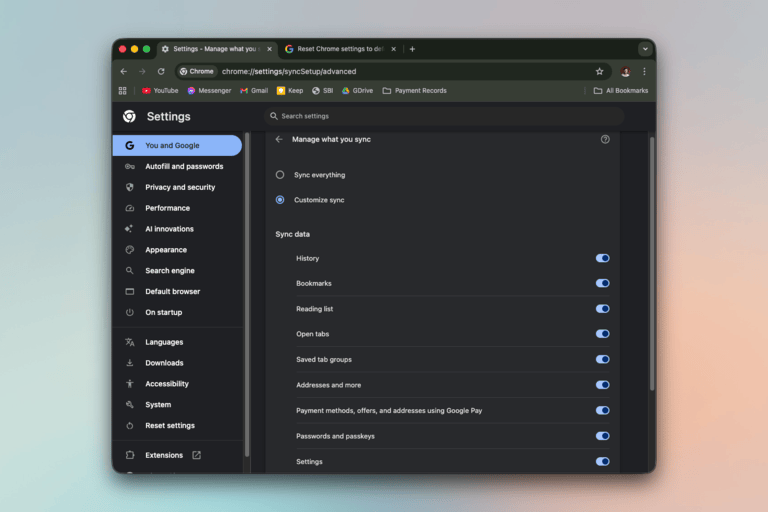Open Performance settings section
Image resolution: width=768 pixels, height=512 pixels.
(177, 208)
